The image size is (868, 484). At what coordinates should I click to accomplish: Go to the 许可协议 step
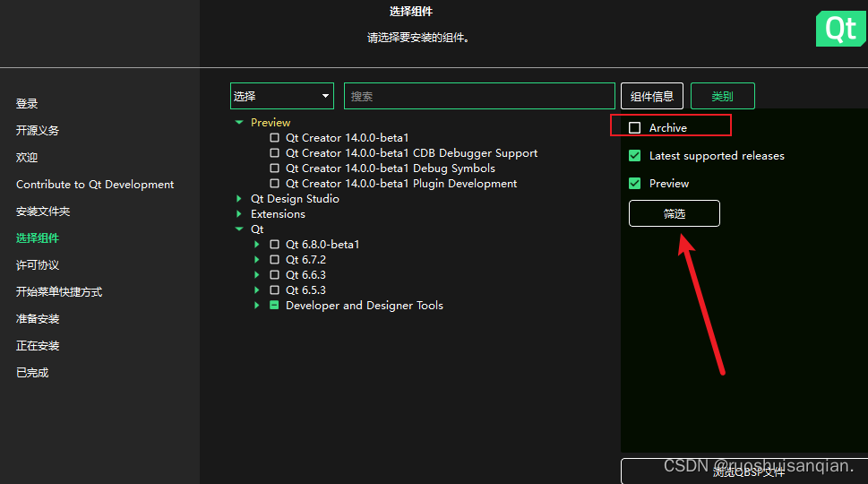click(38, 264)
